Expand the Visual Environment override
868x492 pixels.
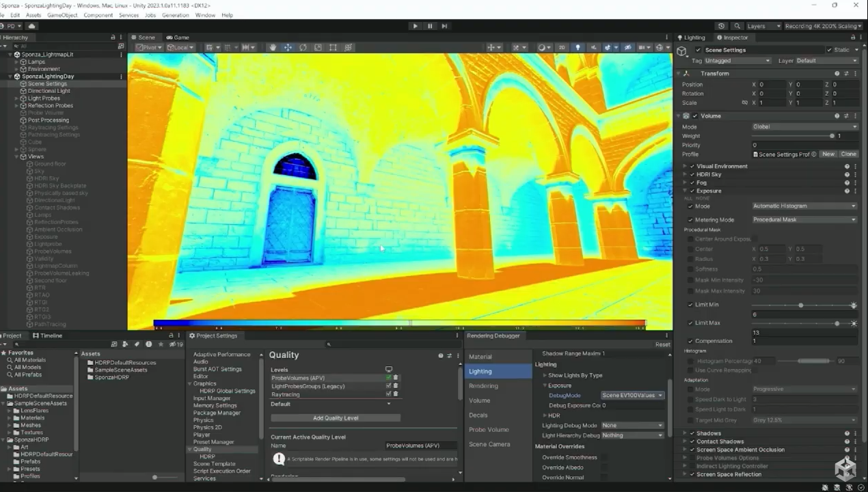(686, 166)
